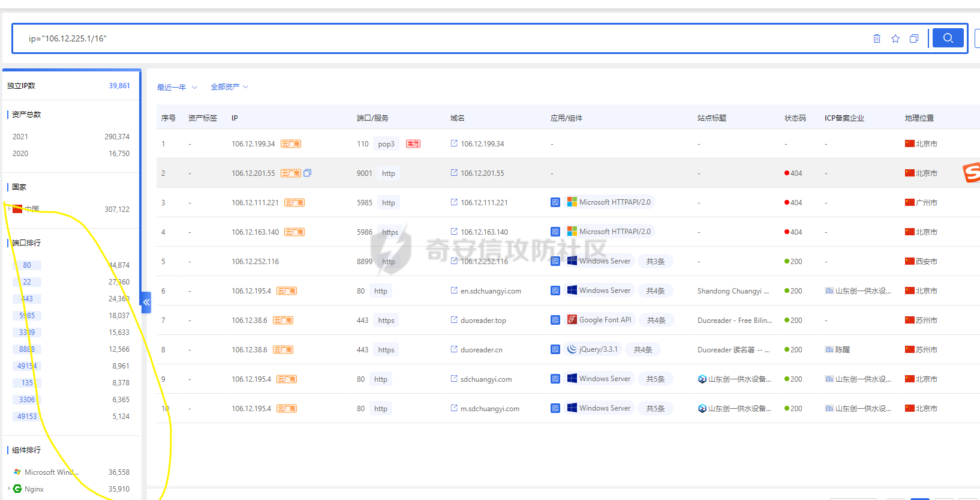Open domain link duoreader.cn
The image size is (980, 500).
click(482, 349)
